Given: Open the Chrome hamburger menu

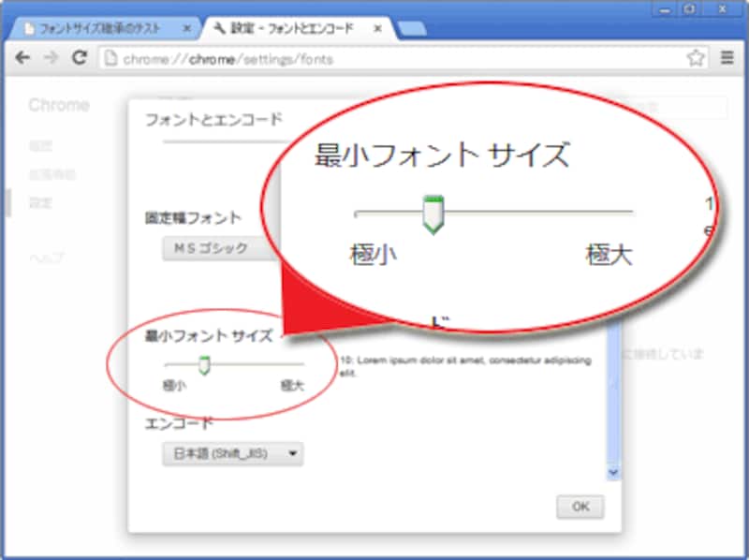Looking at the screenshot, I should point(727,58).
